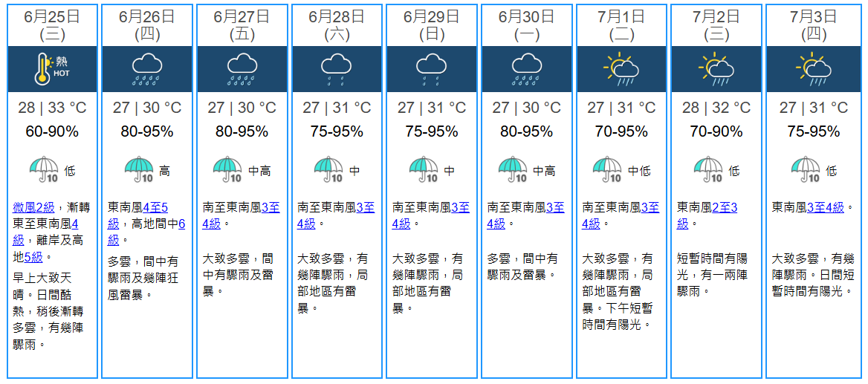Screen dimensions: 868x384
Task: Click the June 28 light rain cloud icon
Action: 337,68
